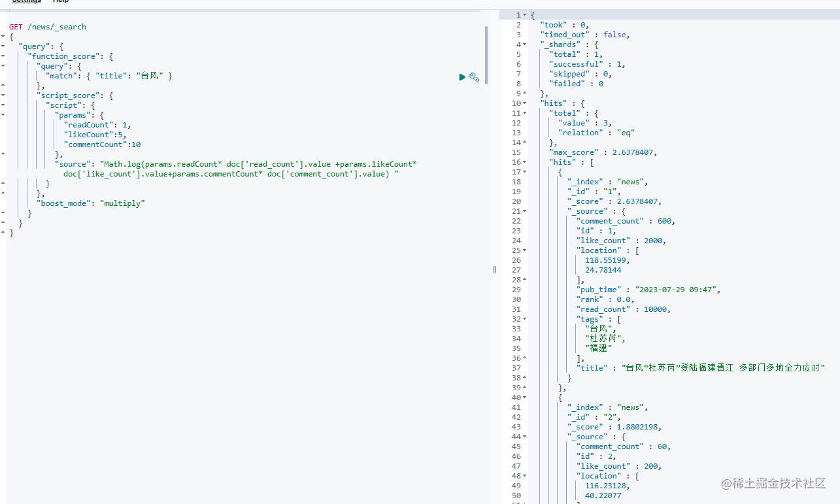This screenshot has width=840, height=504.
Task: Open the wrench icon for request options
Action: click(x=474, y=76)
